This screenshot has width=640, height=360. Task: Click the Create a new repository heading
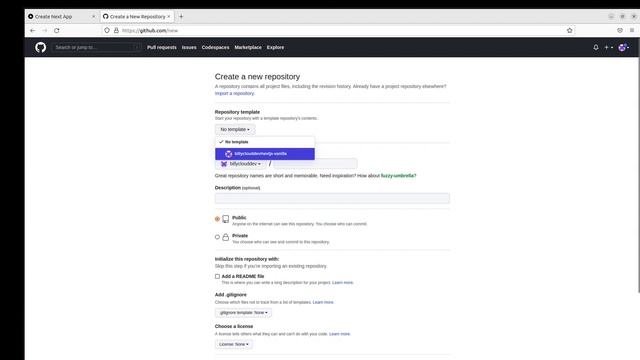(257, 77)
